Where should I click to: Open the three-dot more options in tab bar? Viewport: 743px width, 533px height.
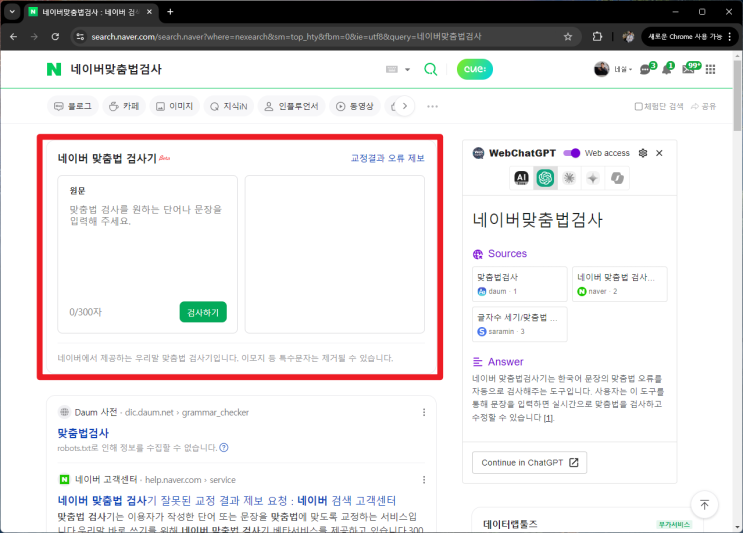[432, 107]
